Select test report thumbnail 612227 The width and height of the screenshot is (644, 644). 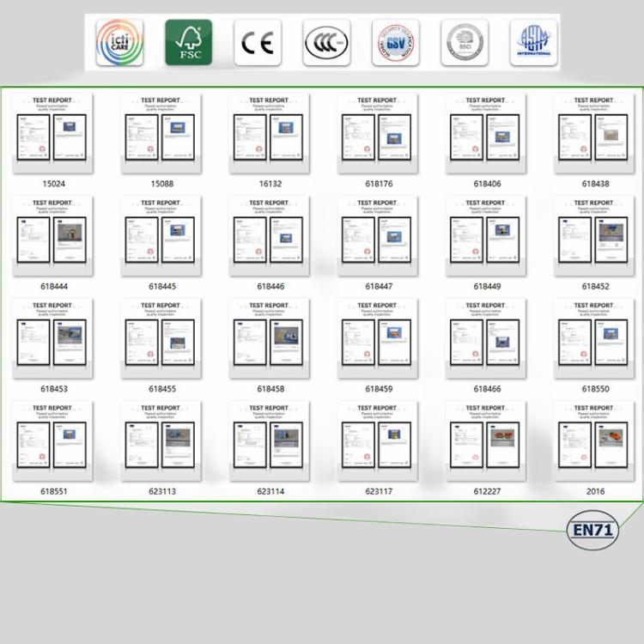click(486, 441)
